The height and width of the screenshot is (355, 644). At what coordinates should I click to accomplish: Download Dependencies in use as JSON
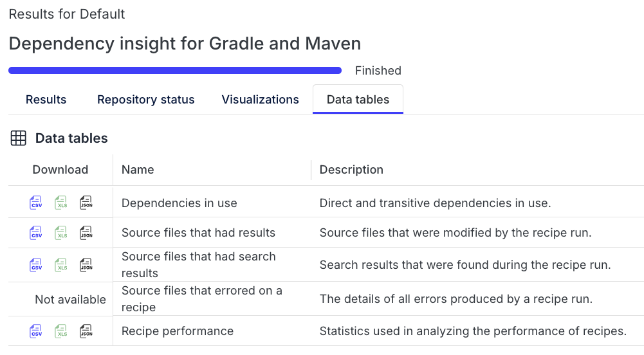86,203
